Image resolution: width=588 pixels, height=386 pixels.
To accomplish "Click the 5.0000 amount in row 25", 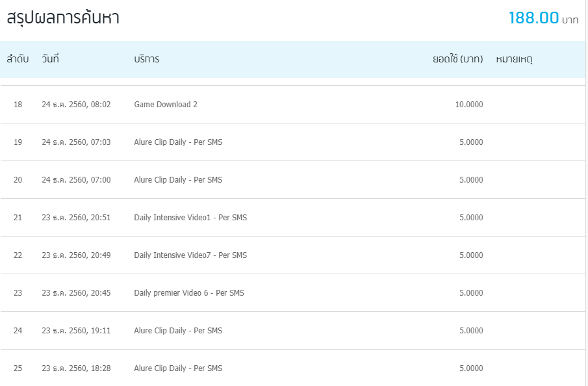I will pos(470,368).
